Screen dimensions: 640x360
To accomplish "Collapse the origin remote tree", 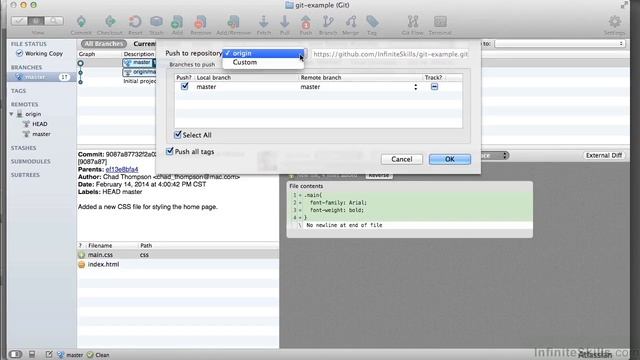I will point(11,114).
